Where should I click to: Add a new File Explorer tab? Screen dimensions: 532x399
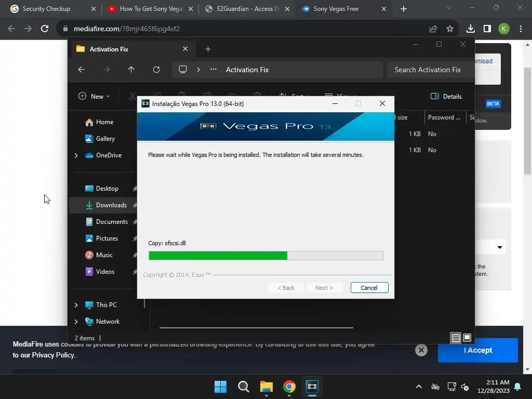point(208,49)
